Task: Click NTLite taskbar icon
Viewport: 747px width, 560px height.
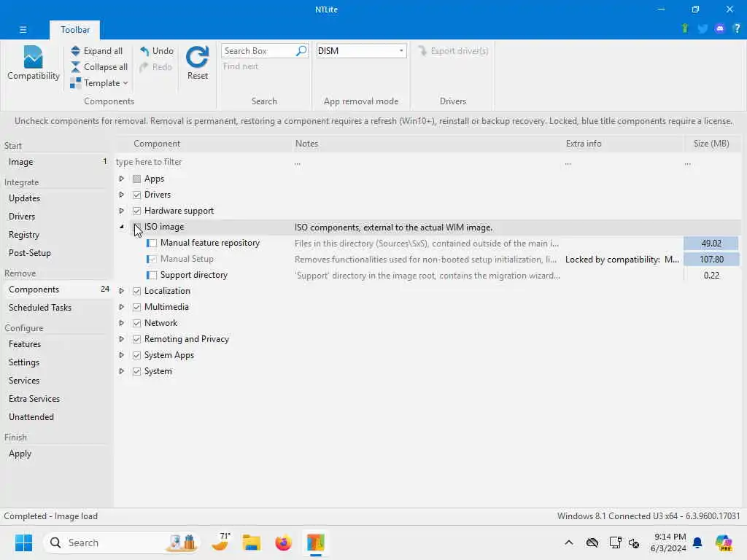Action: 315,542
